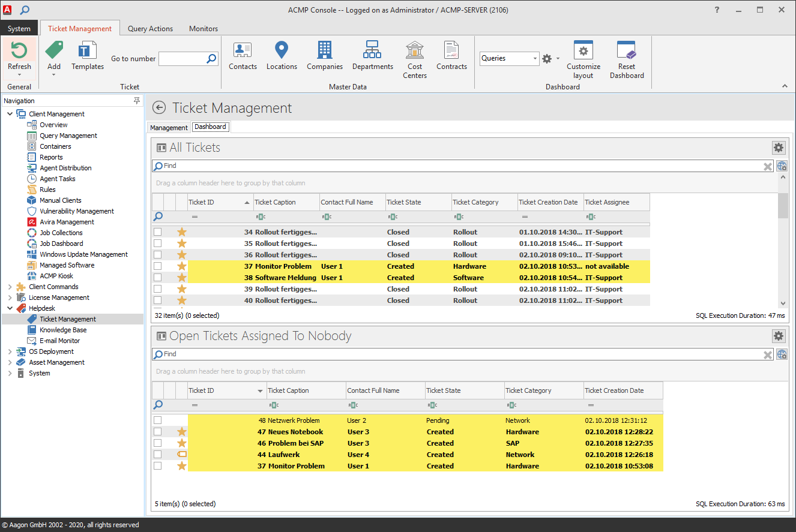Open Contracts from the ribbon
This screenshot has height=532, width=796.
(451, 50)
